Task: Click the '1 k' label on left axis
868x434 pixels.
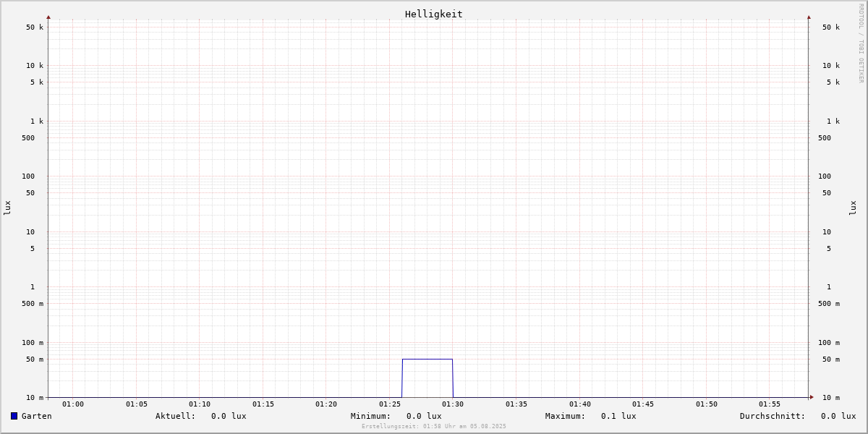Action: (x=37, y=122)
